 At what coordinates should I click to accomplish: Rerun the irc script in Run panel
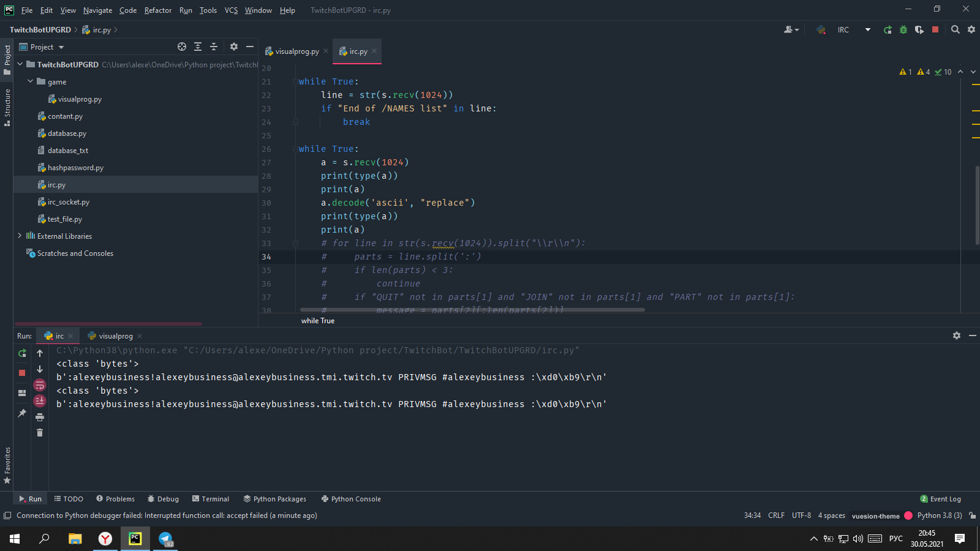coord(22,353)
